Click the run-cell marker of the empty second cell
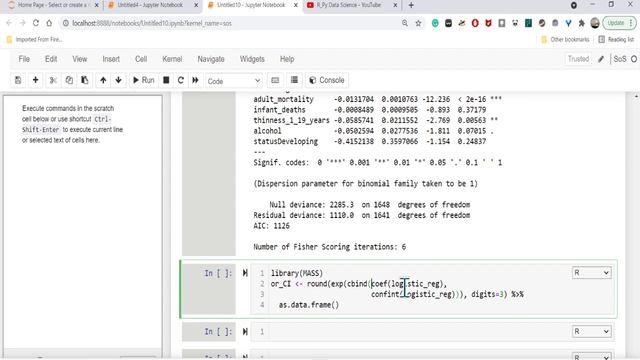Viewport: 640px width, 360px height. tap(245, 331)
